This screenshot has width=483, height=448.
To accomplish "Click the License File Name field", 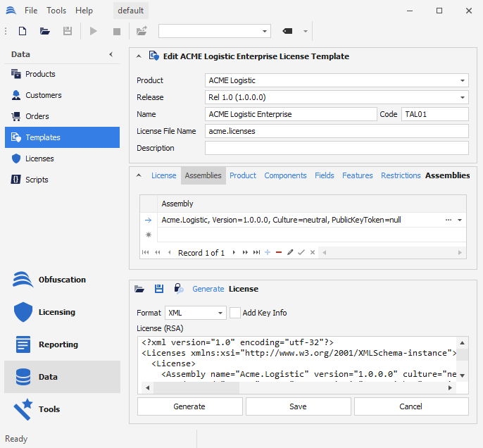I will tap(337, 131).
